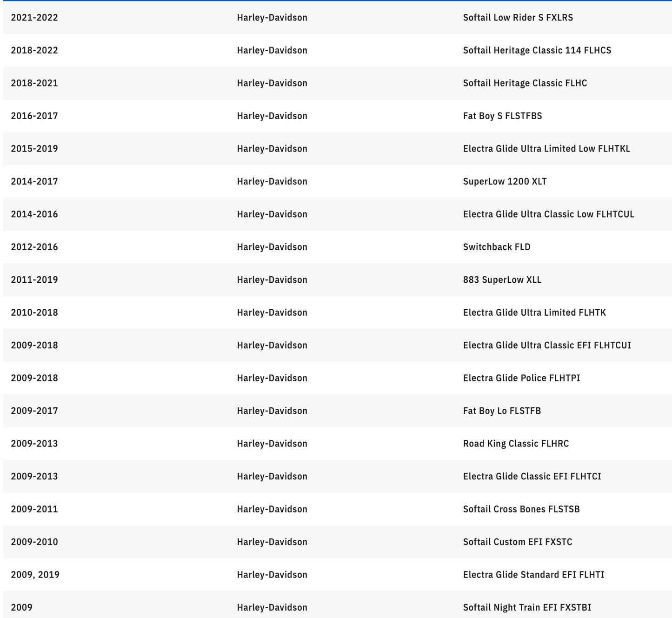The height and width of the screenshot is (618, 672).
Task: Click 'Harley-Davidson' in the Softail Custom EFI row
Action: pos(272,542)
